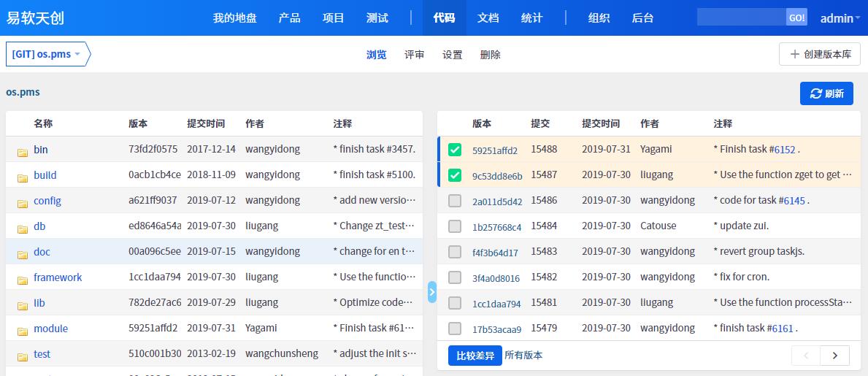Click the 易软天创 logo
Screen dimensions: 868x376
(x=35, y=18)
